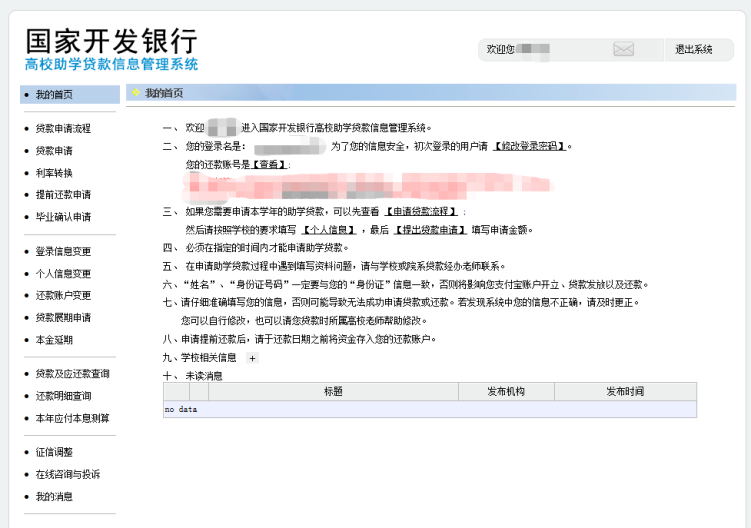Go to 利率转换 in the sidebar

click(54, 172)
